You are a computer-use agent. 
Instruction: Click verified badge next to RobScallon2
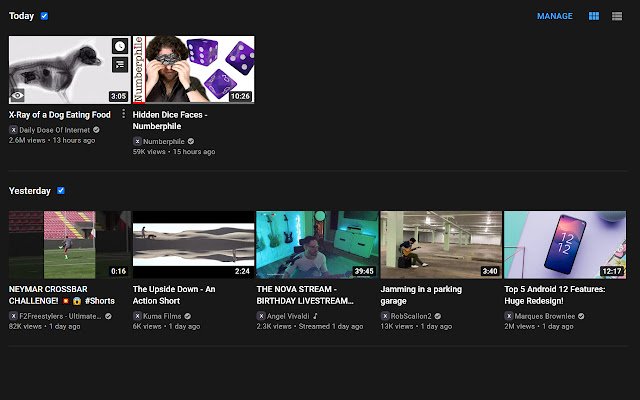point(438,316)
